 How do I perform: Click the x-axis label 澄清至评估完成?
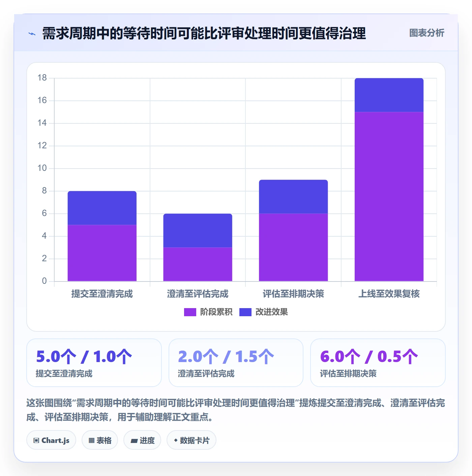coord(198,294)
